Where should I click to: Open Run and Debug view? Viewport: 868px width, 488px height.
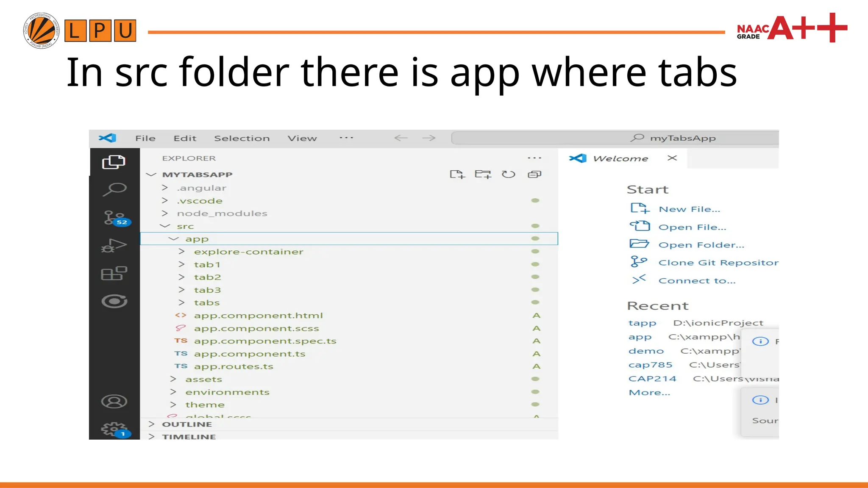(114, 246)
